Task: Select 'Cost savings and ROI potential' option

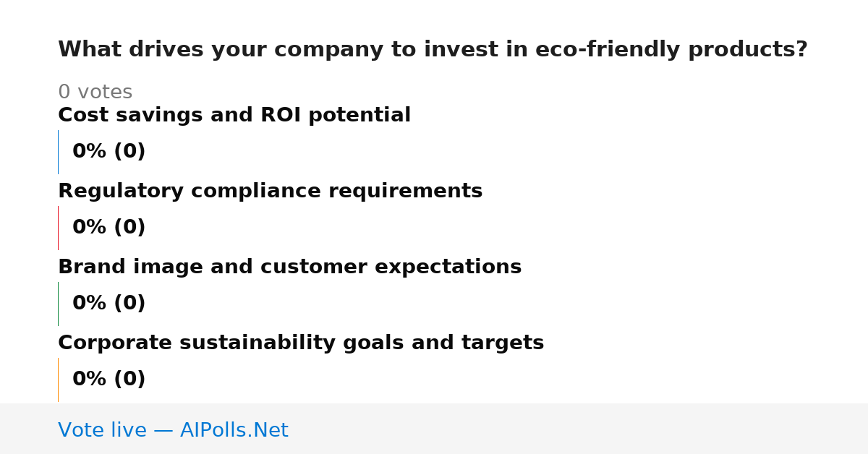Action: [234, 115]
